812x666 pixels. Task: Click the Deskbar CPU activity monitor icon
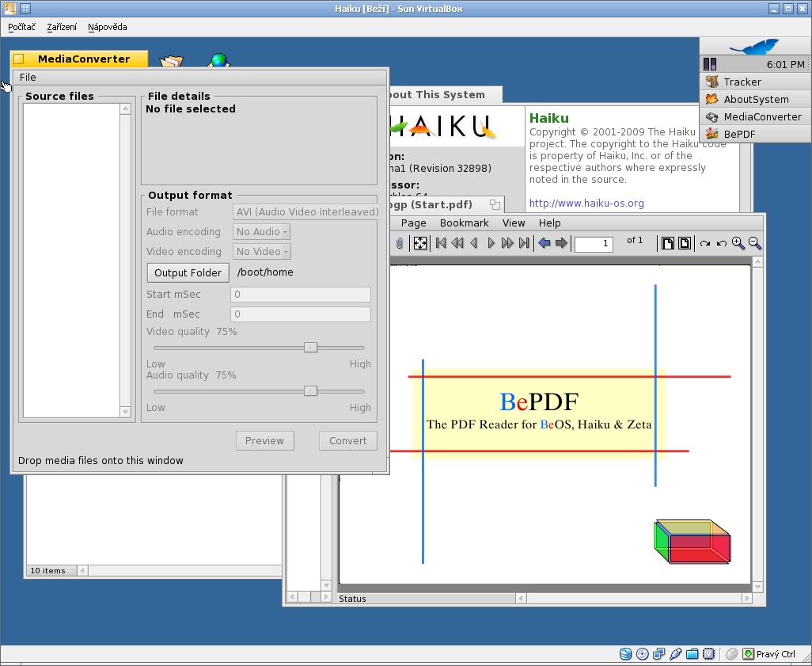coord(710,64)
